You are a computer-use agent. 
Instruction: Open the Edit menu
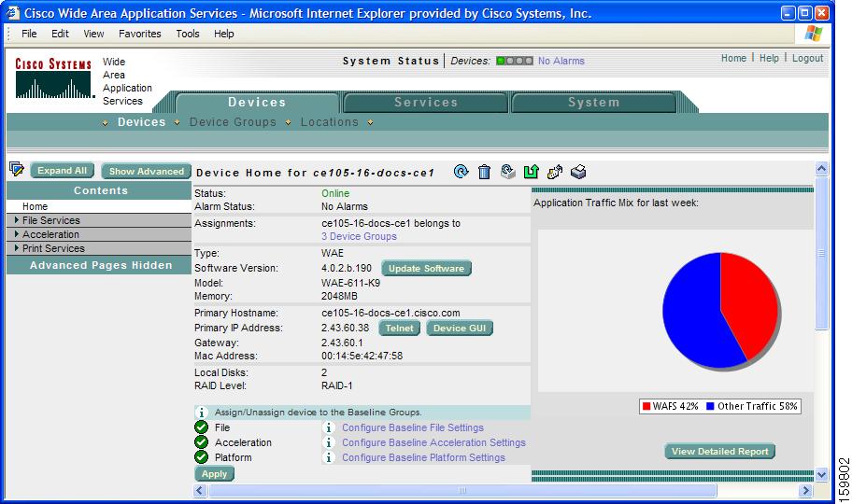60,34
